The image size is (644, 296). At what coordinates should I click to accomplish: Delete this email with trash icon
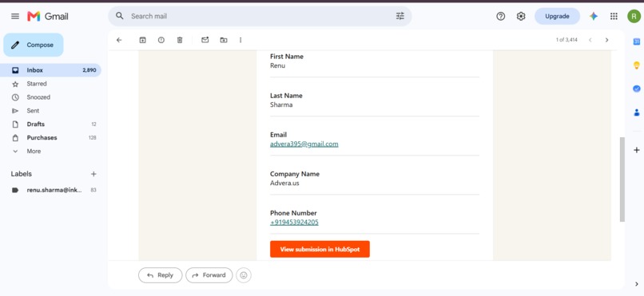pos(180,40)
